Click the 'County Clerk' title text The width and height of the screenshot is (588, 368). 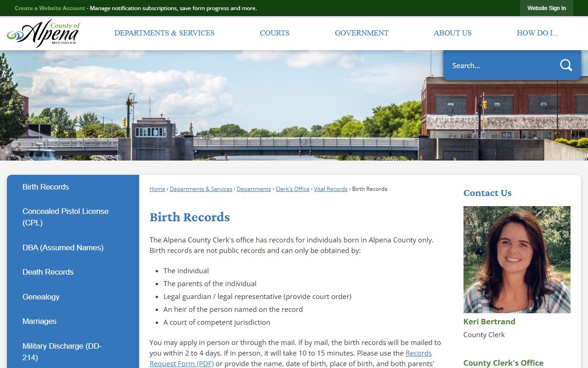click(x=484, y=335)
